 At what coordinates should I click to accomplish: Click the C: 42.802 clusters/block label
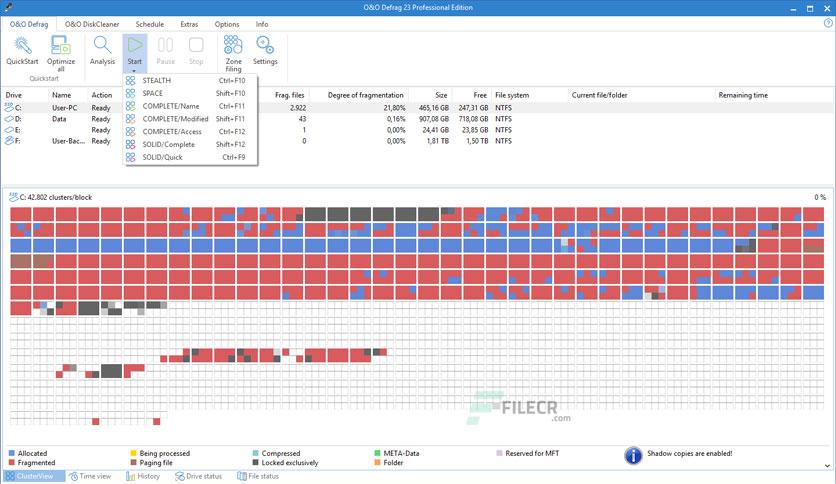click(x=55, y=197)
